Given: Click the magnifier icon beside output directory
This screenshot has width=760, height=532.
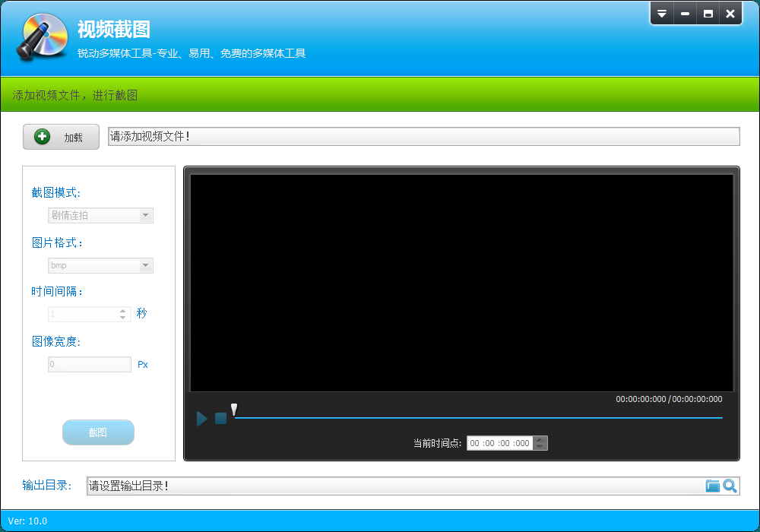Looking at the screenshot, I should (x=730, y=486).
